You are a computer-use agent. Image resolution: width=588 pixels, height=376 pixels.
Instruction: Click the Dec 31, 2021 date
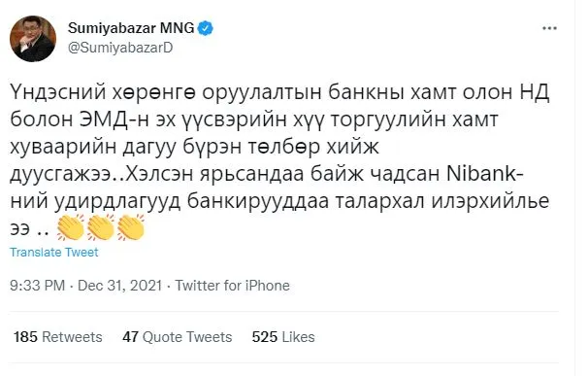(119, 286)
